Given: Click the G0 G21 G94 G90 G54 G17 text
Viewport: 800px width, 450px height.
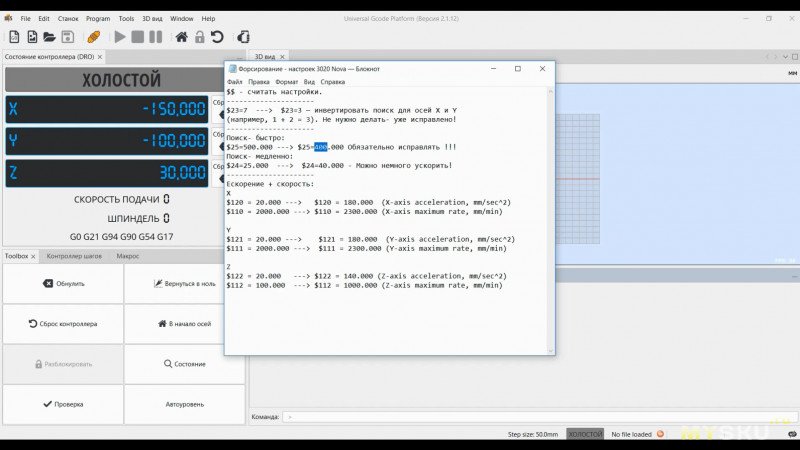Looking at the screenshot, I should point(121,237).
